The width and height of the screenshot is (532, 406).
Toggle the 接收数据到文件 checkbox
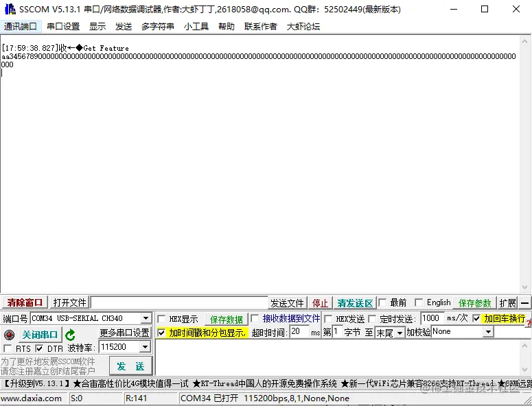[255, 318]
